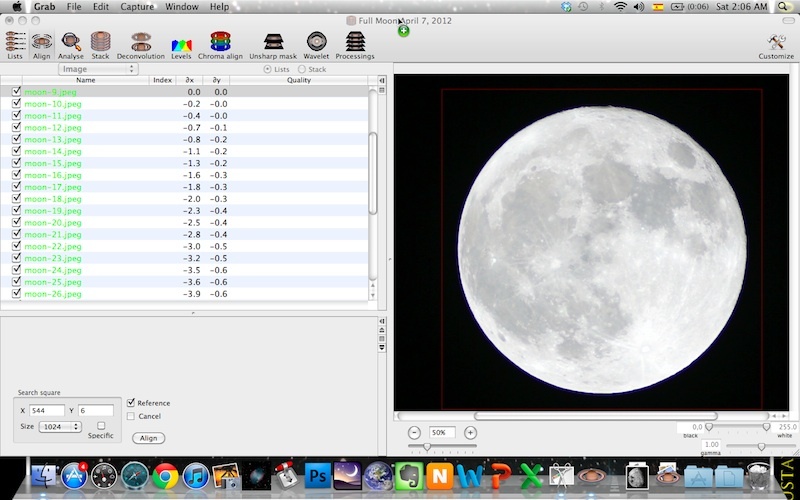Open the Image dropdown above the list

[x=98, y=69]
